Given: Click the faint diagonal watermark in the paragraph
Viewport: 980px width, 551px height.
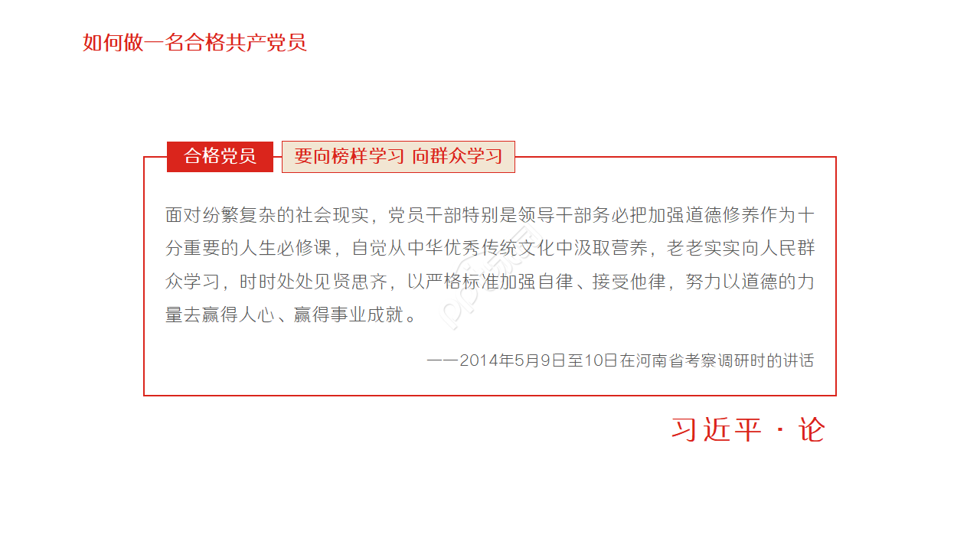Looking at the screenshot, I should pyautogui.click(x=491, y=278).
